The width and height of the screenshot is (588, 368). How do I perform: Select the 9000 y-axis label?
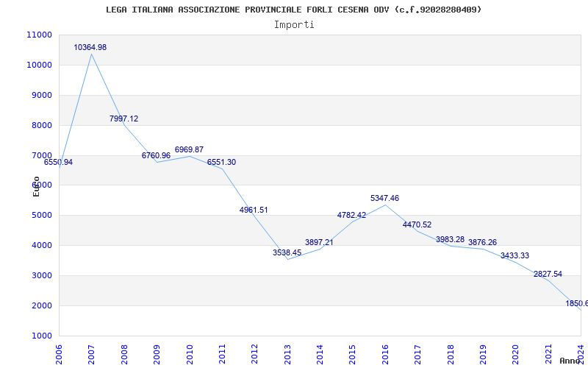(42, 95)
